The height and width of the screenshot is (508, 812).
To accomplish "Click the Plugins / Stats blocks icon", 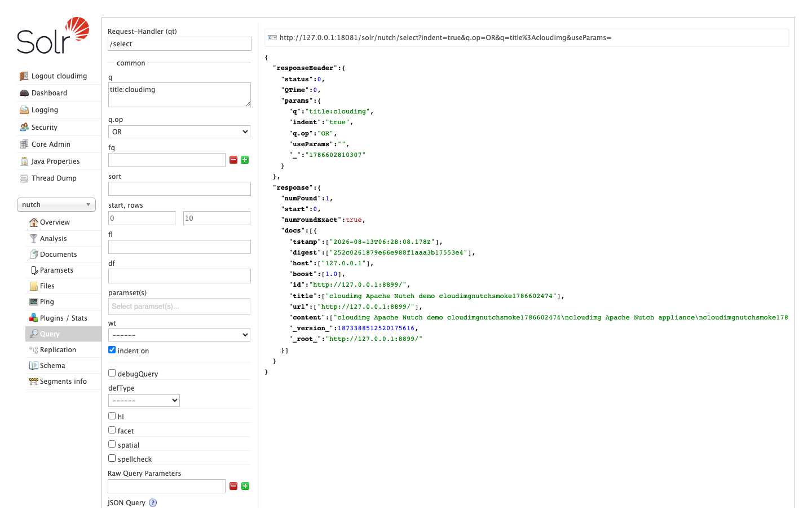I will click(34, 318).
